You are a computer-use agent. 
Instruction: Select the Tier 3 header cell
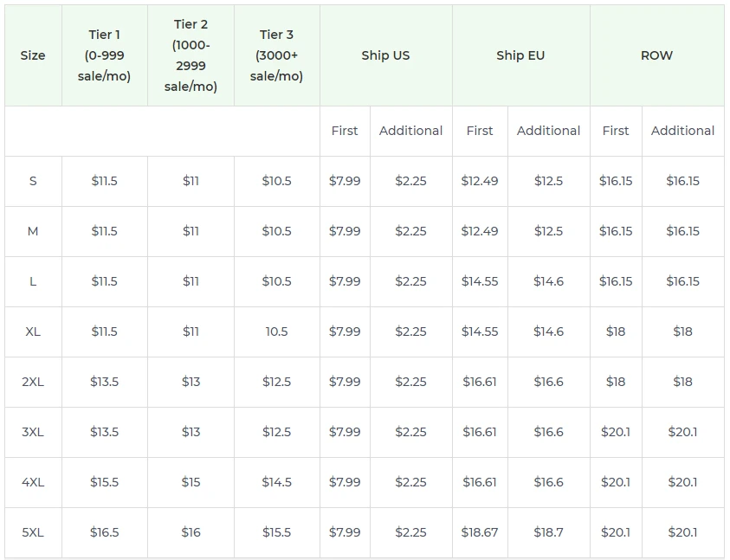(275, 55)
